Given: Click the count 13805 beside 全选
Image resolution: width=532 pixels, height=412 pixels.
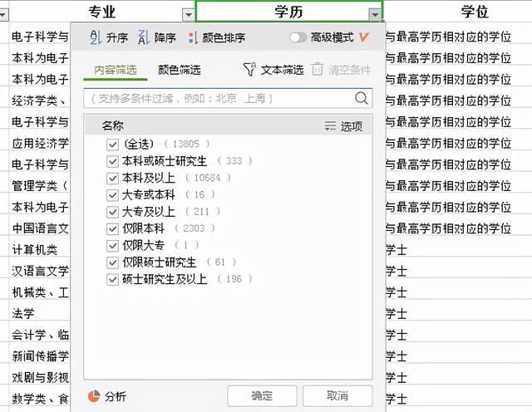Looking at the screenshot, I should click(x=185, y=144).
